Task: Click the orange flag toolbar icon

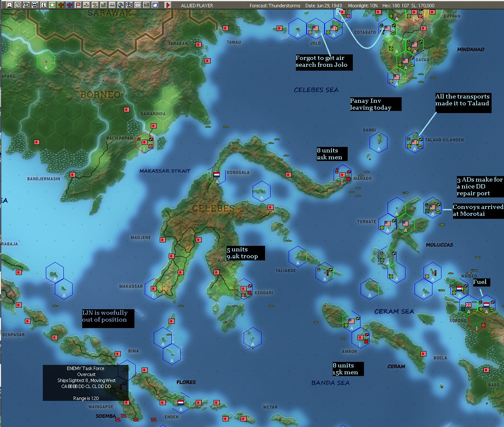Action: (x=78, y=5)
